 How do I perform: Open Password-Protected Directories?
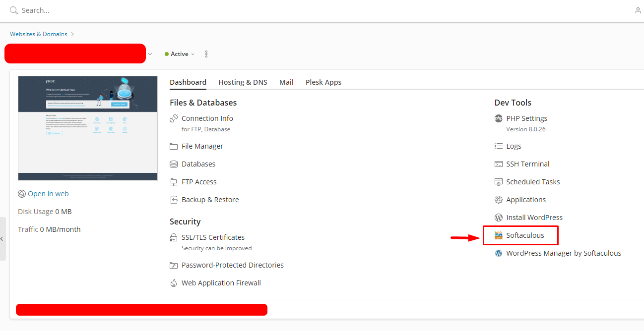click(233, 265)
